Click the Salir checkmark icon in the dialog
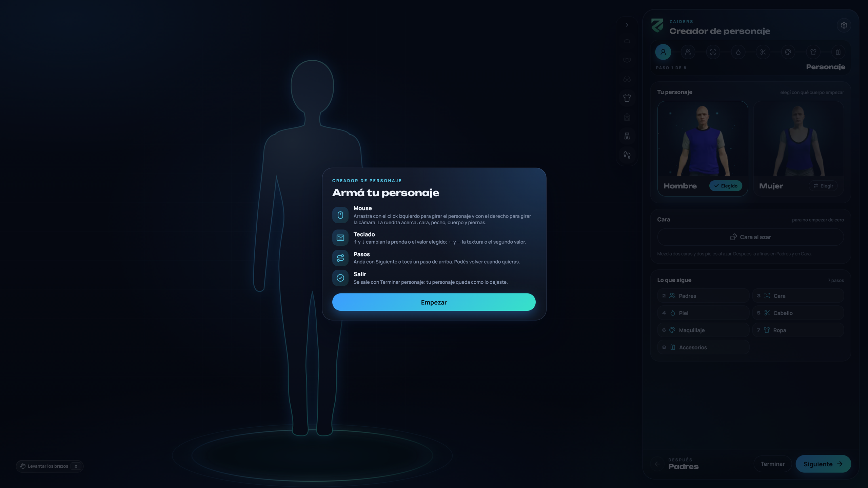 340,278
